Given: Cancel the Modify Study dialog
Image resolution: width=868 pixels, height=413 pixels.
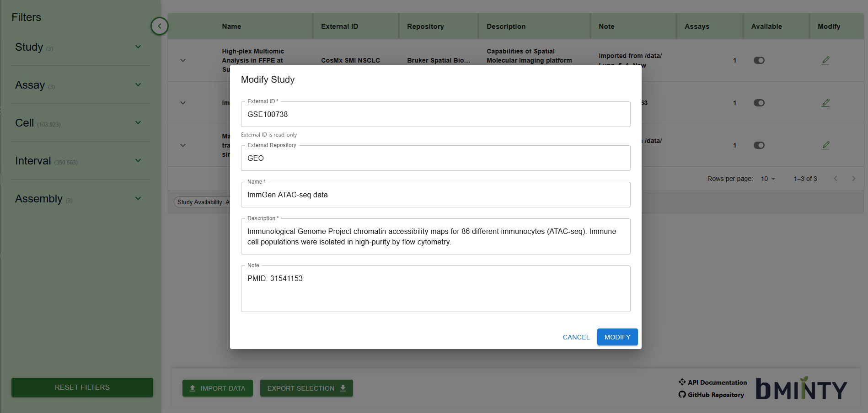Looking at the screenshot, I should (x=576, y=337).
